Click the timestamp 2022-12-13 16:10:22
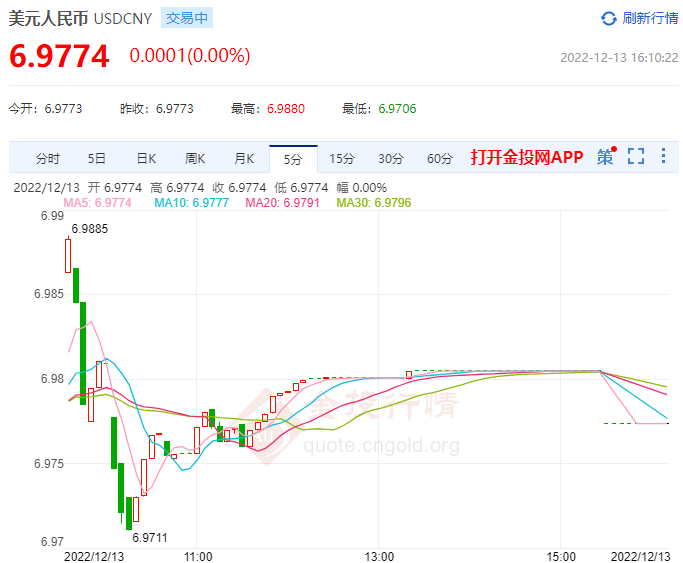Screen dimensions: 683x563 click(x=619, y=58)
